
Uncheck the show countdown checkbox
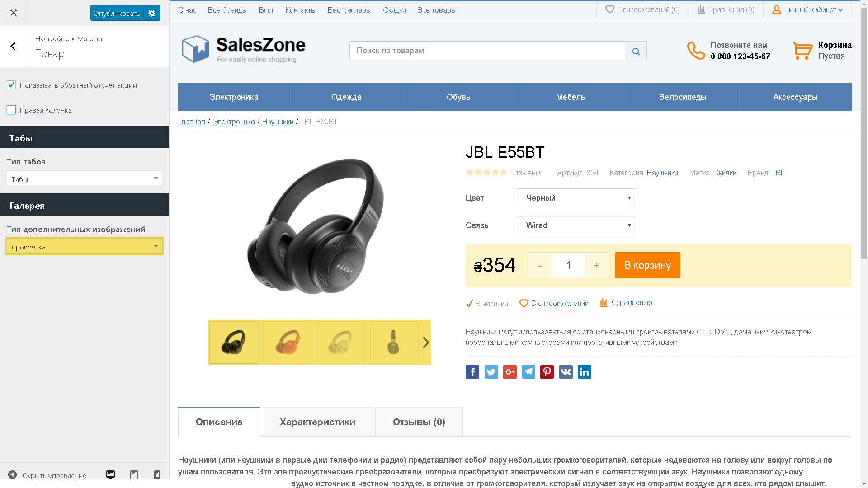coord(11,85)
